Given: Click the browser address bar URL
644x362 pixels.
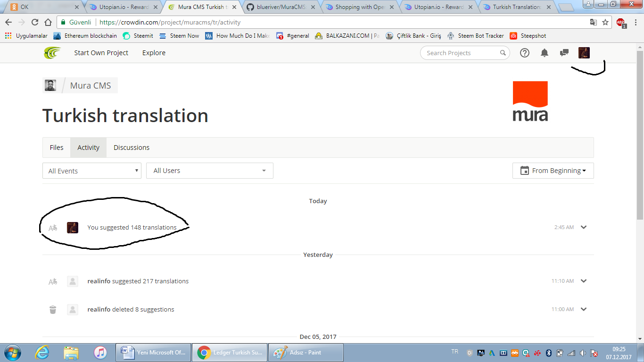Looking at the screenshot, I should coord(170,22).
